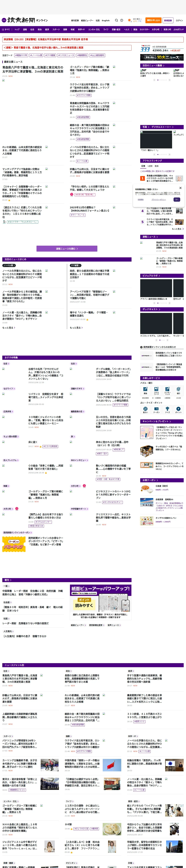Image resolution: width=186 pixels, height=868 pixels.
Task: Open 国際 in purple navigation bar
Action: click(x=65, y=29)
